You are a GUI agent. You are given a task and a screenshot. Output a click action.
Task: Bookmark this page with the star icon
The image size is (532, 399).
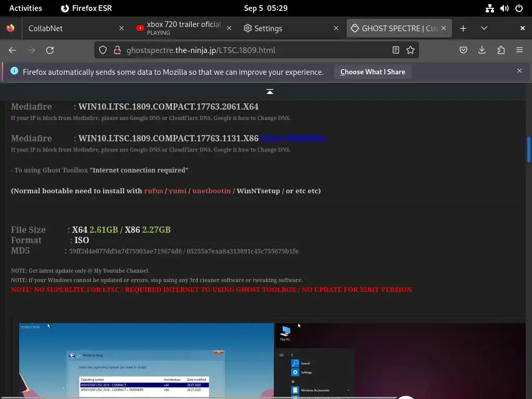[410, 50]
